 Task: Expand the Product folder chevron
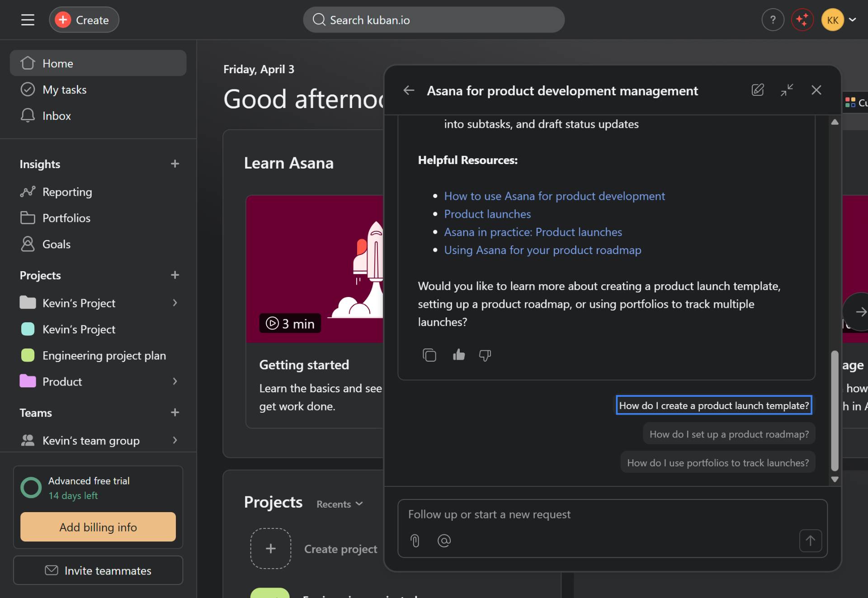click(175, 381)
